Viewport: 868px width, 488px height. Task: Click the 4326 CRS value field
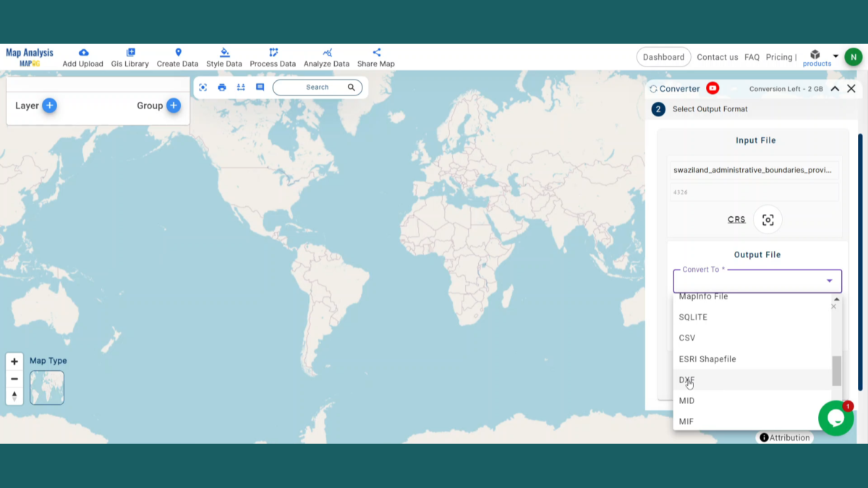tap(753, 192)
